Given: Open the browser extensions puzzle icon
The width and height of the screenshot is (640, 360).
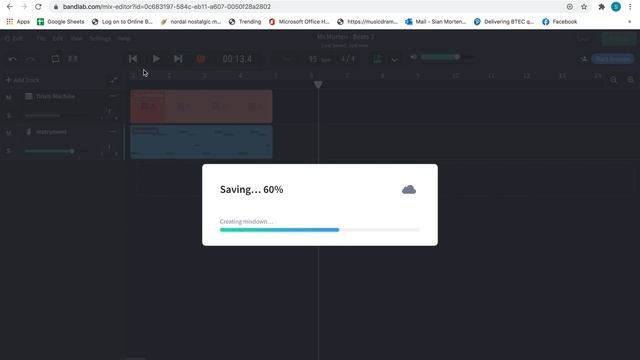Looking at the screenshot, I should pos(601,7).
